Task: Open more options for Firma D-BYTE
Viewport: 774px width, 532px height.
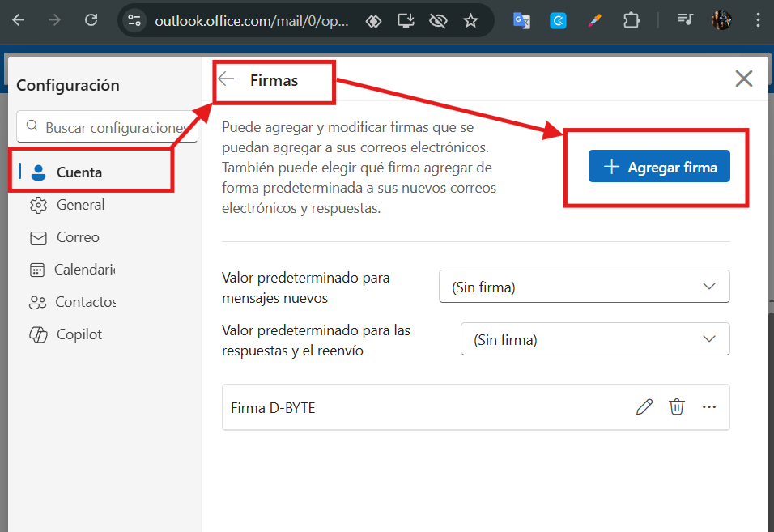Action: [x=709, y=407]
